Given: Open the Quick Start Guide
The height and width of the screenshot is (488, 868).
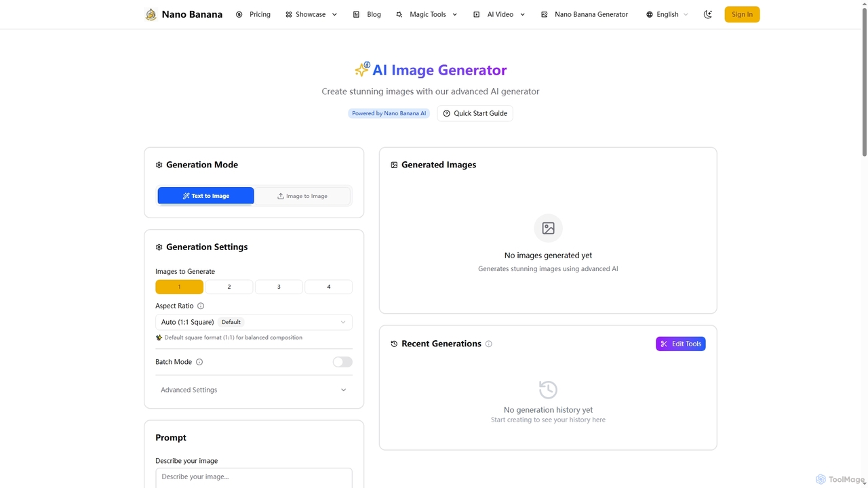Looking at the screenshot, I should [x=475, y=113].
